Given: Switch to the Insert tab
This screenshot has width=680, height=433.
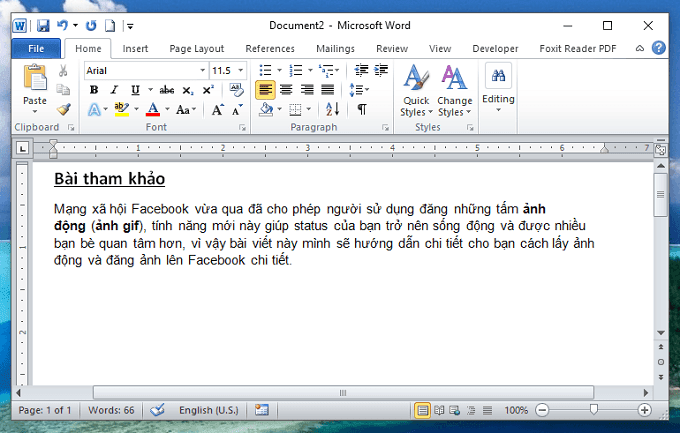Looking at the screenshot, I should pos(135,49).
